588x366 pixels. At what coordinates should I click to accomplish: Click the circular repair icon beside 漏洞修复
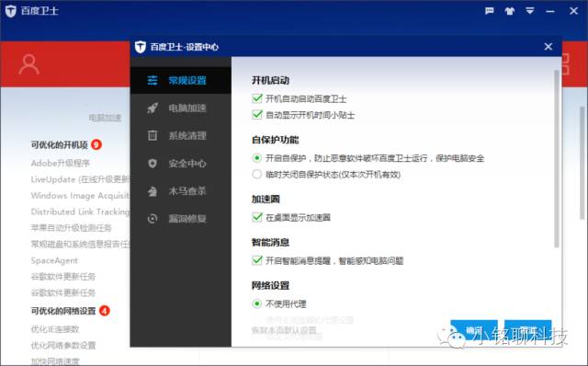click(153, 219)
